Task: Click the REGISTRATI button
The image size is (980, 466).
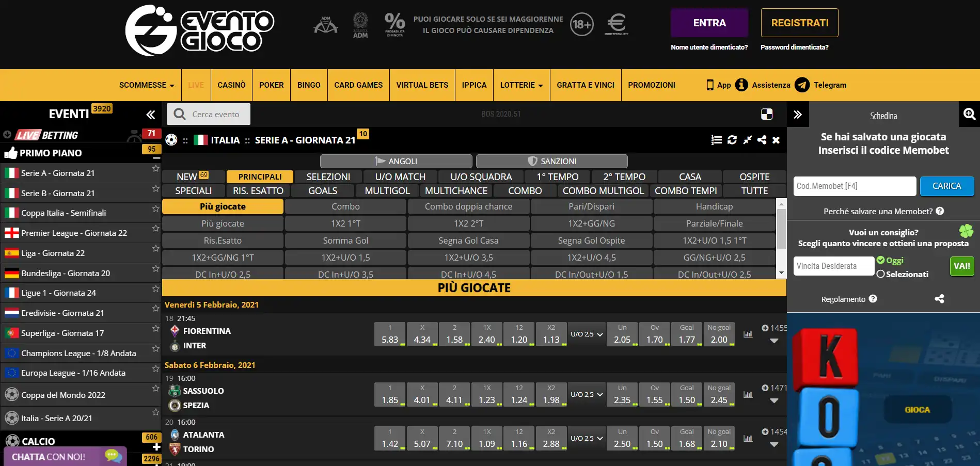Action: (799, 23)
